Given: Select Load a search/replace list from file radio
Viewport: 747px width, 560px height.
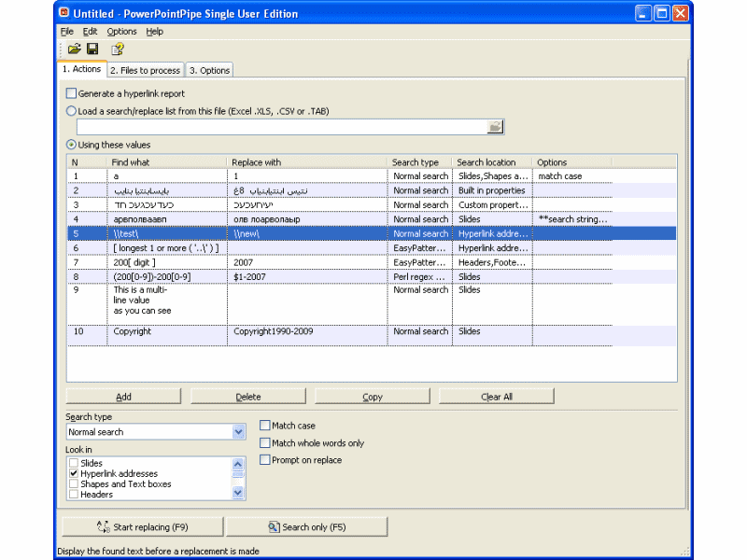Looking at the screenshot, I should click(x=71, y=111).
